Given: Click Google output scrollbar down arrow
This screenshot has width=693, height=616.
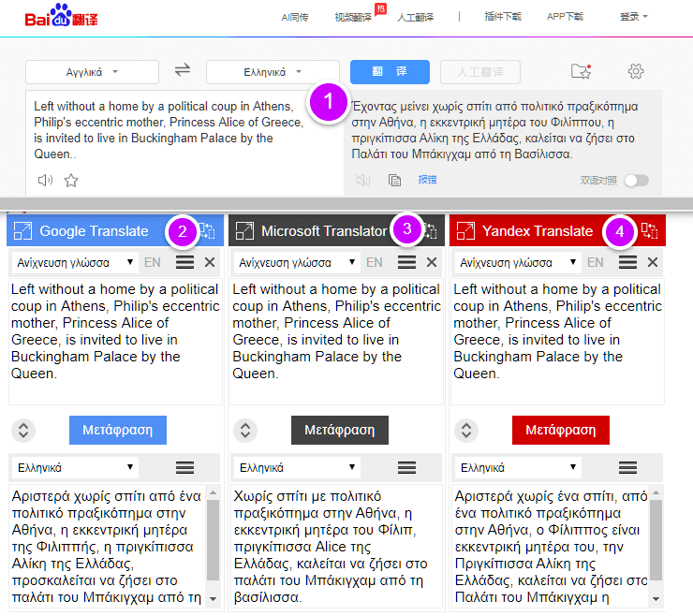Looking at the screenshot, I should 213,599.
